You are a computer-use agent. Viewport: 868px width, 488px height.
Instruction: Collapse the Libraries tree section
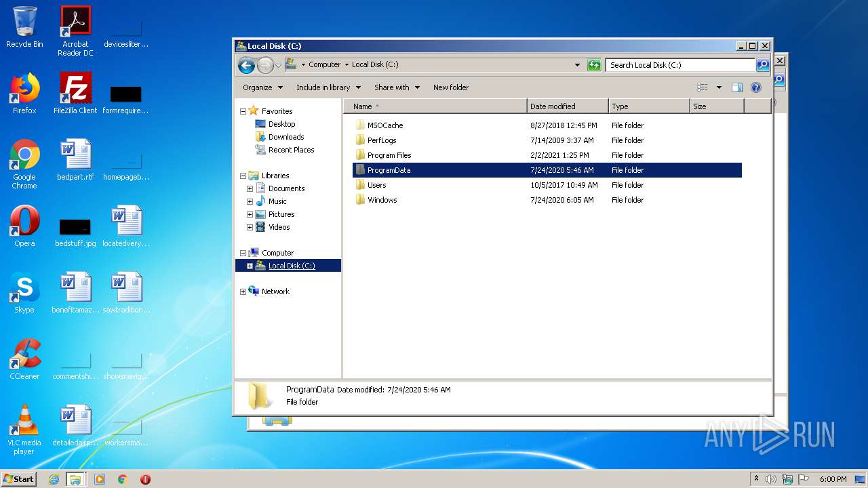coord(243,176)
